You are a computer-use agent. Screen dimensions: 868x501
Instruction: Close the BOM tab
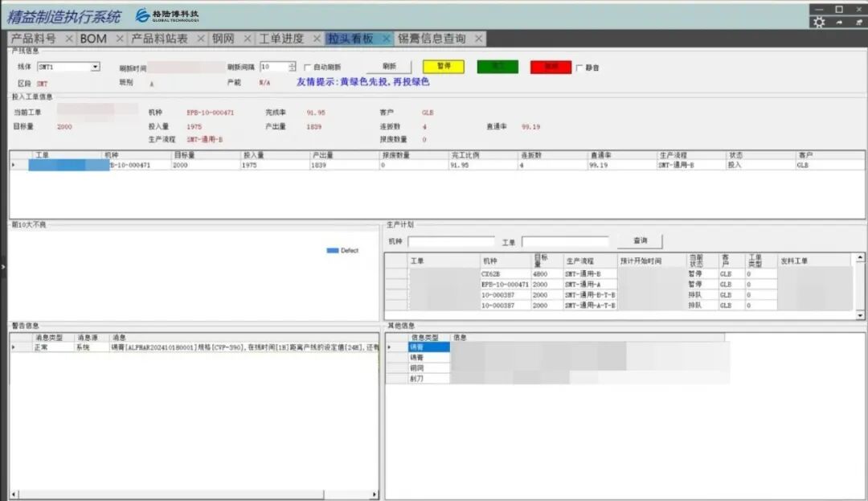click(120, 38)
